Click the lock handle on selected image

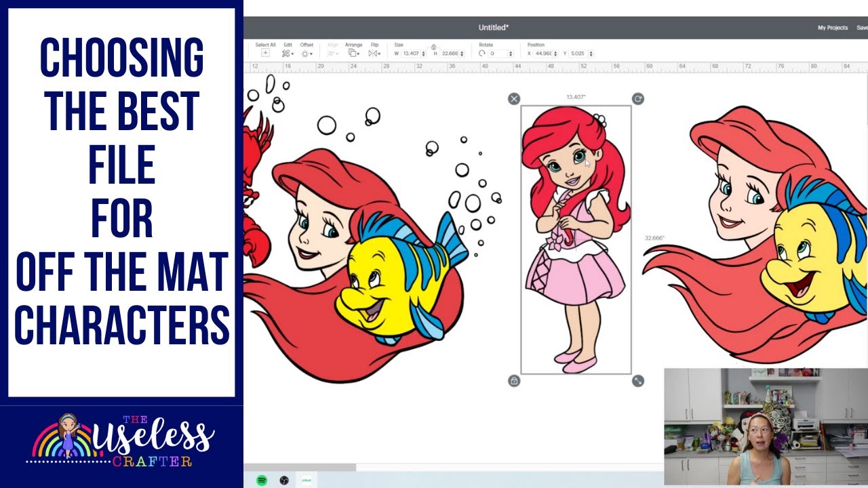[514, 381]
